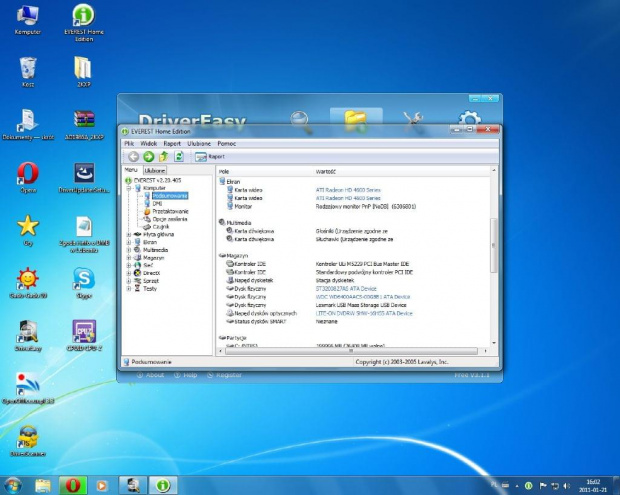
Task: Click the WinRAR archive desktop icon
Action: point(84,125)
